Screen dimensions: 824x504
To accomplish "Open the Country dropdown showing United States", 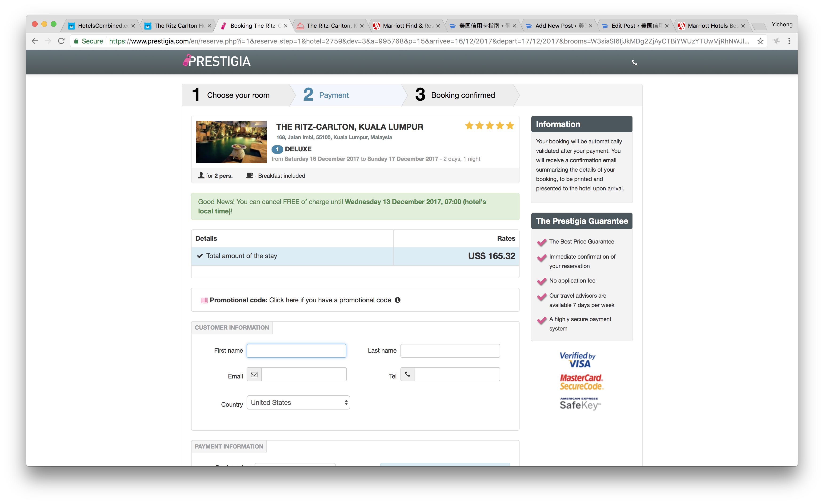I will pyautogui.click(x=298, y=402).
